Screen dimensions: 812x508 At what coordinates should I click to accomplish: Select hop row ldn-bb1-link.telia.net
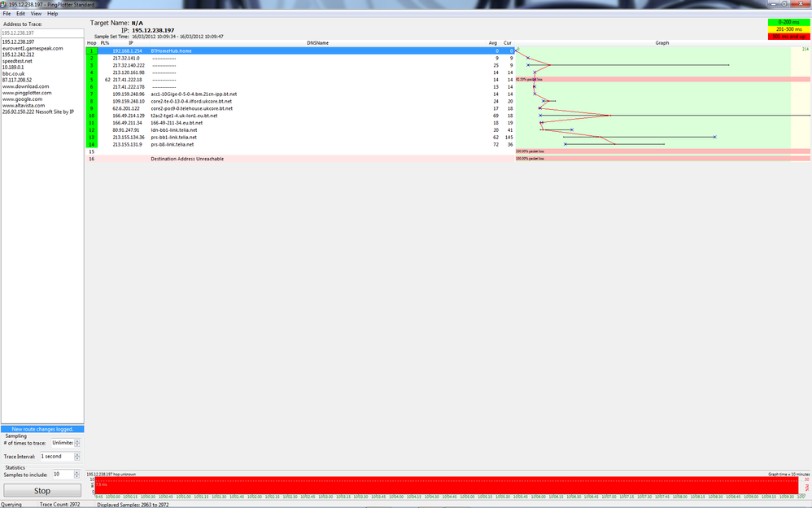[300, 130]
